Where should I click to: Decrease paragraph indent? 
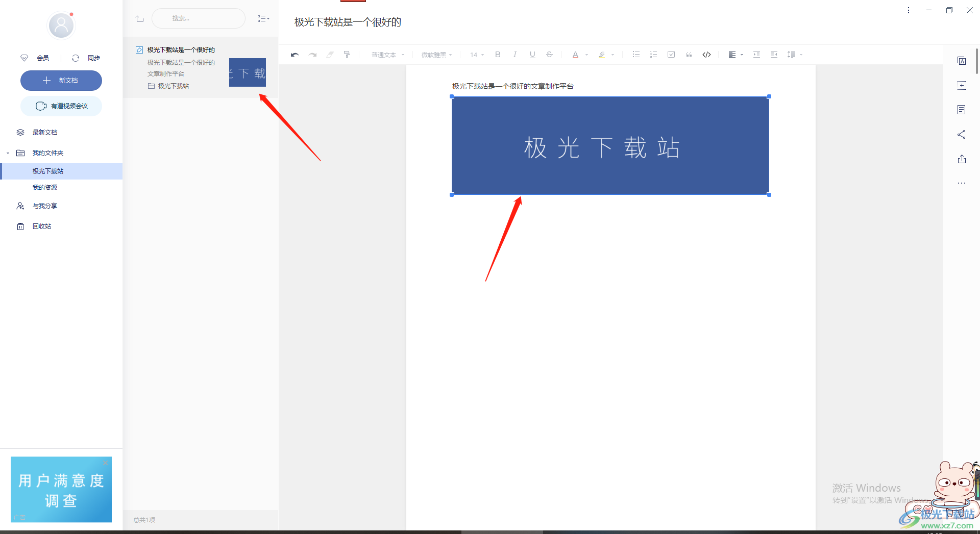774,55
